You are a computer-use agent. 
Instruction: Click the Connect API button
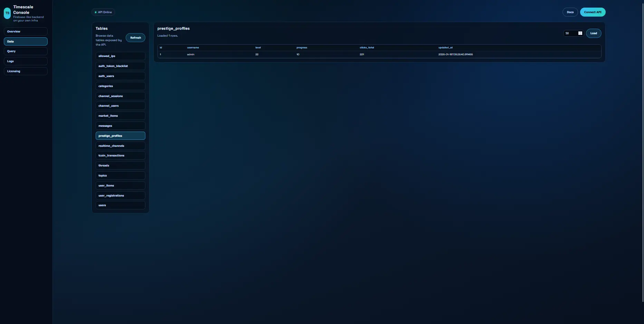pos(593,12)
